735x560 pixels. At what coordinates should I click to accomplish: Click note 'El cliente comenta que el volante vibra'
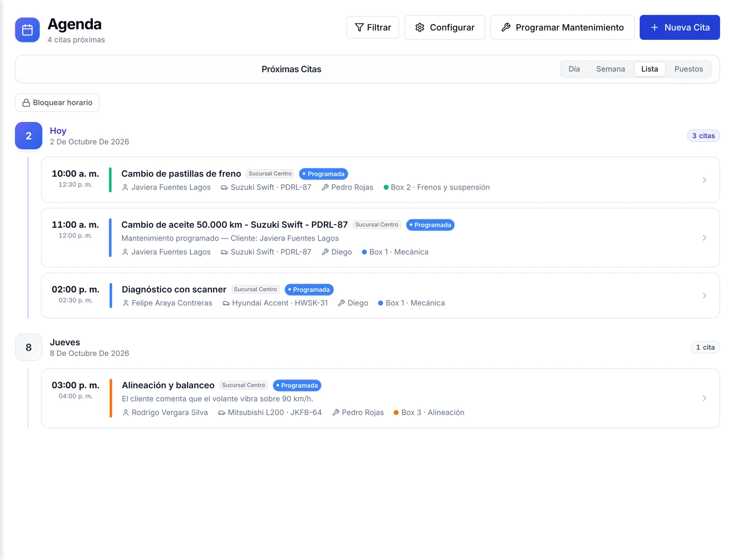pos(217,399)
